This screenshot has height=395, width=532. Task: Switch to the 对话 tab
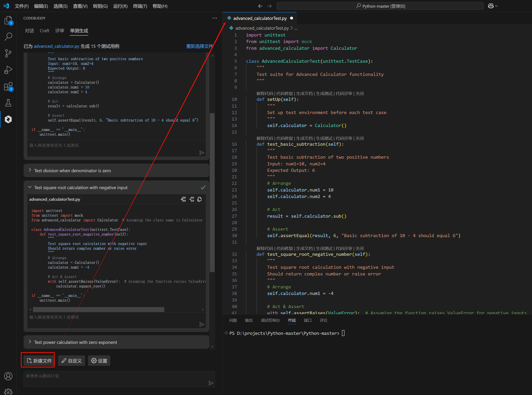(30, 31)
